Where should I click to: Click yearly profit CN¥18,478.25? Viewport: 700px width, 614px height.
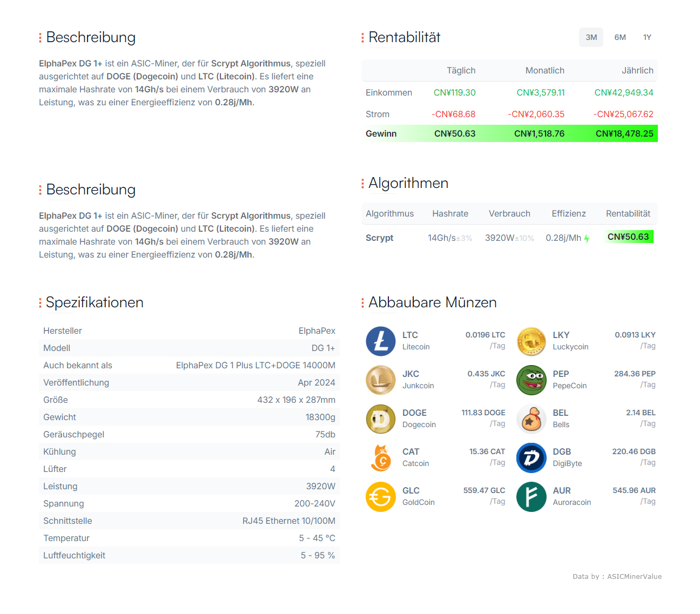(x=624, y=133)
